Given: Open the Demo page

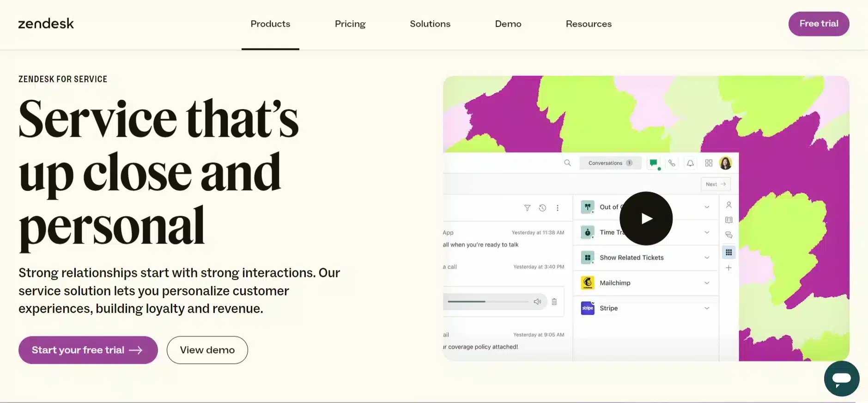Looking at the screenshot, I should coord(508,24).
